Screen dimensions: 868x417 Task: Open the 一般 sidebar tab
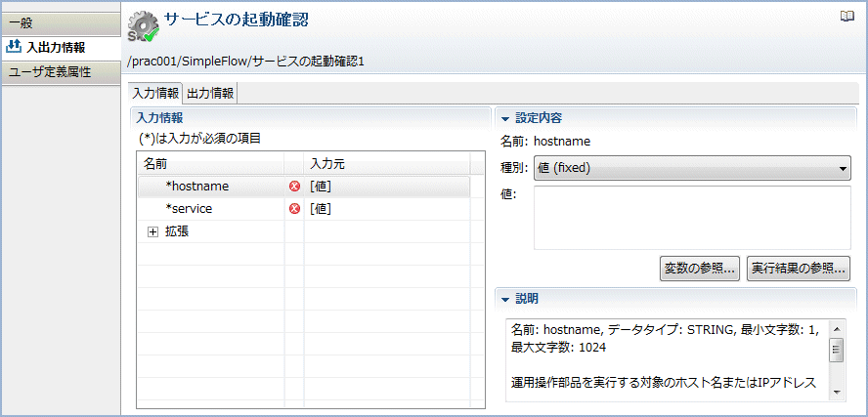[61, 23]
